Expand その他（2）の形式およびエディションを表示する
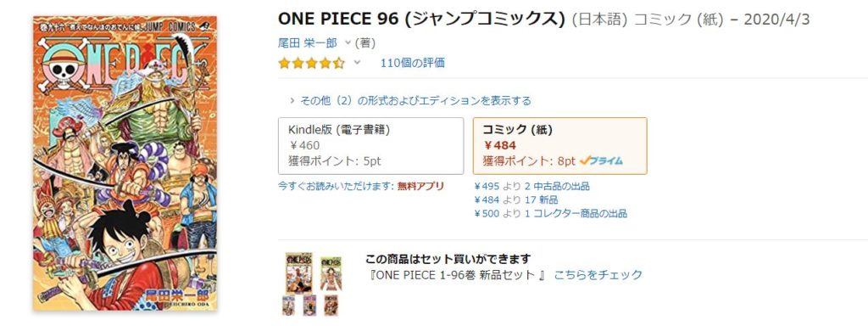Image resolution: width=868 pixels, height=326 pixels. point(410,100)
